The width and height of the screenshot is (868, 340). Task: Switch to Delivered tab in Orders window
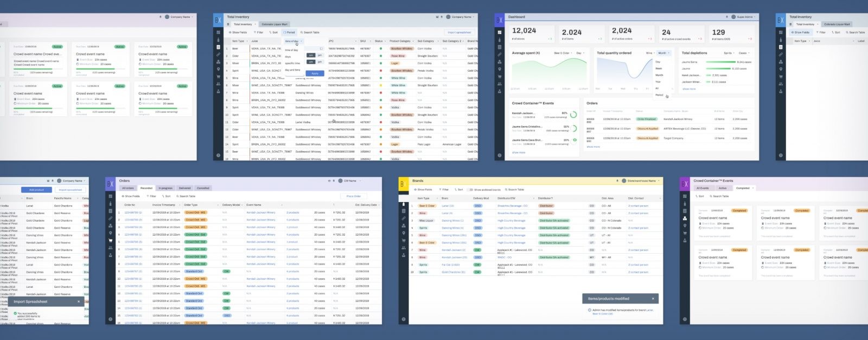coord(184,188)
